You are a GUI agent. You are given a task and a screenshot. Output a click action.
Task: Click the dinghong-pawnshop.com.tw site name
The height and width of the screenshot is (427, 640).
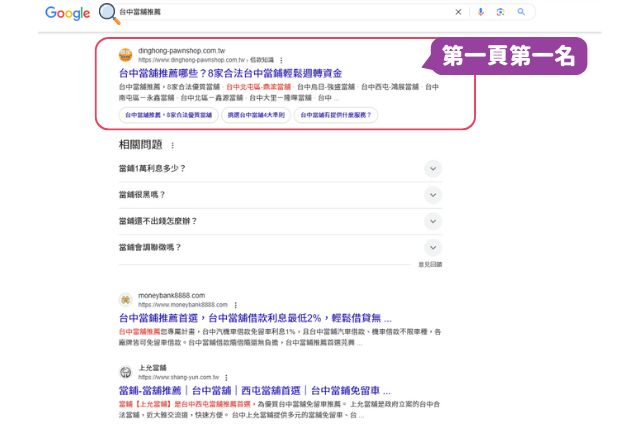182,51
